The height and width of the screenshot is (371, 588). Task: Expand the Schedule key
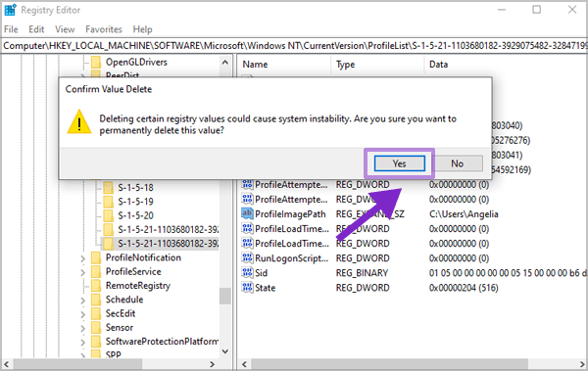pyautogui.click(x=83, y=301)
